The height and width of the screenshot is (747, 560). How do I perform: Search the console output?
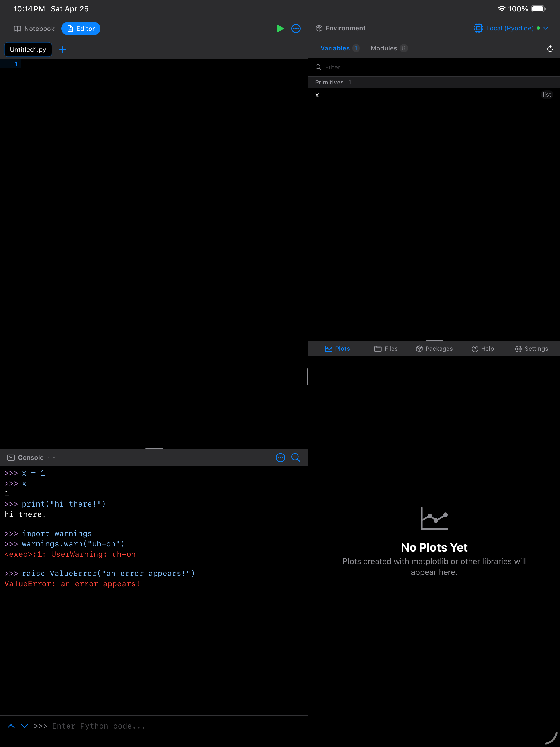point(296,458)
